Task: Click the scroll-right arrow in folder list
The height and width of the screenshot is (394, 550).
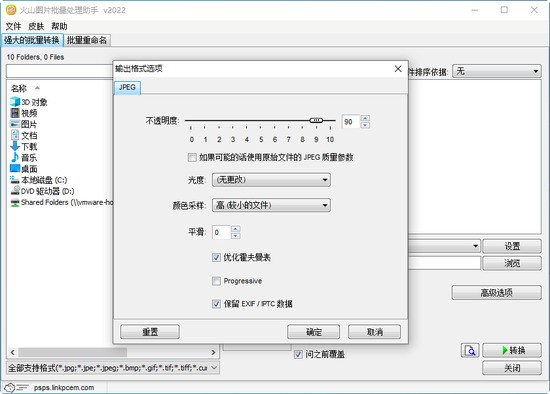Action: [213, 352]
